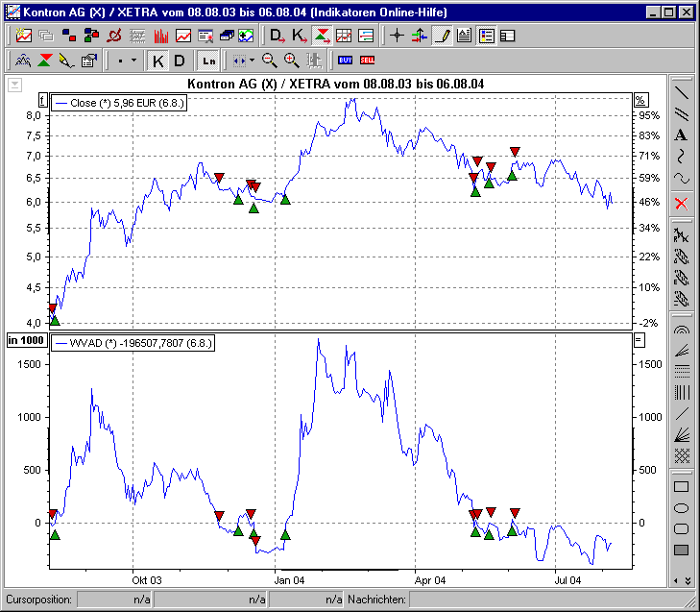
Task: Toggle the D chart mode button
Action: pyautogui.click(x=179, y=61)
